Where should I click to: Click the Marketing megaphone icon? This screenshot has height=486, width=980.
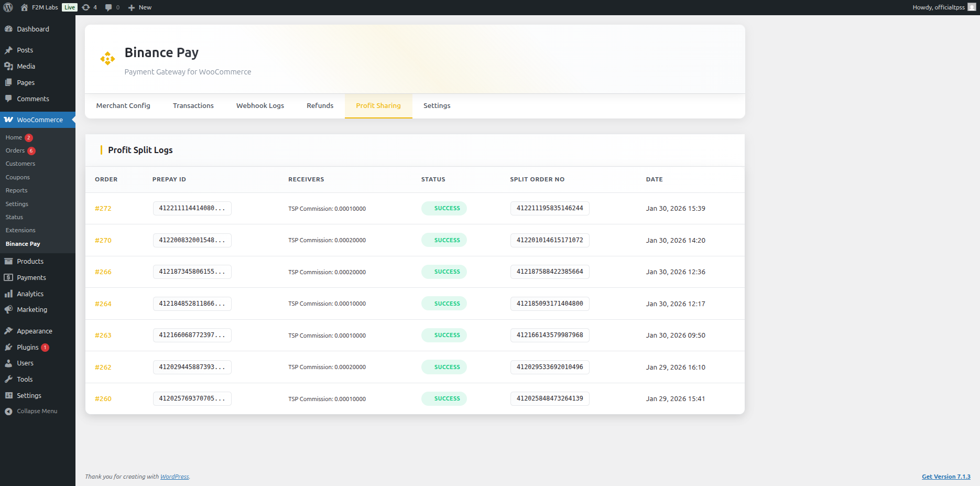pyautogui.click(x=8, y=309)
